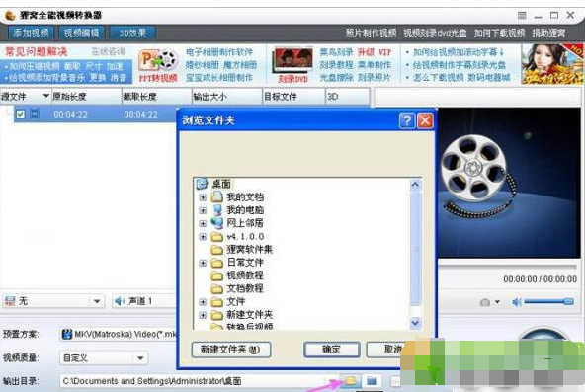Screen dimensions: 585x392
Task: Click the preview playback progress bar
Action: pos(507,266)
